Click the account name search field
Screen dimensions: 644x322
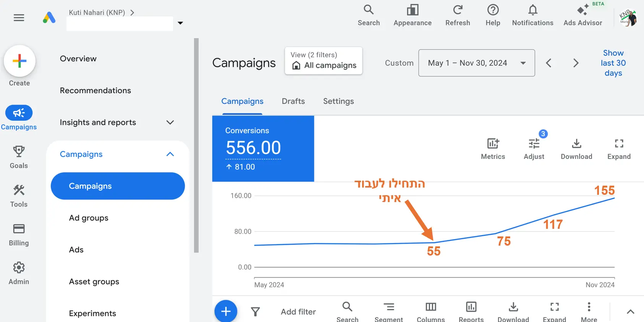click(120, 24)
